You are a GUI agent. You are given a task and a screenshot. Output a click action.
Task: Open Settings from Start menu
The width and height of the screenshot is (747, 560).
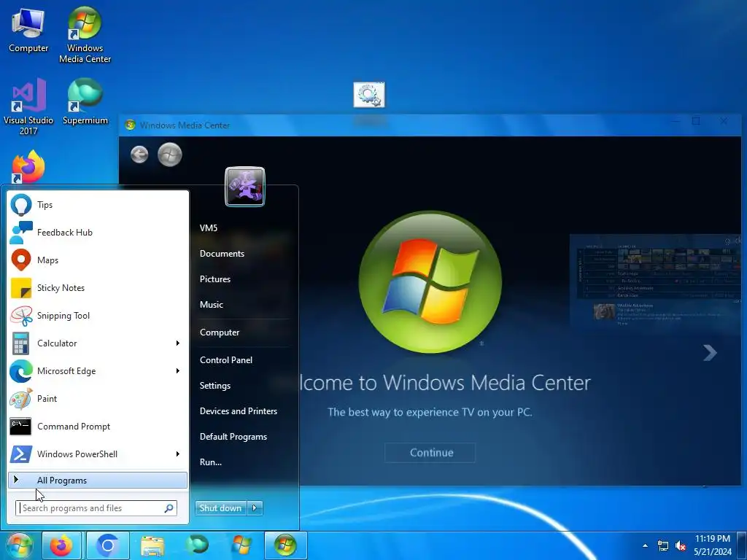pyautogui.click(x=215, y=386)
